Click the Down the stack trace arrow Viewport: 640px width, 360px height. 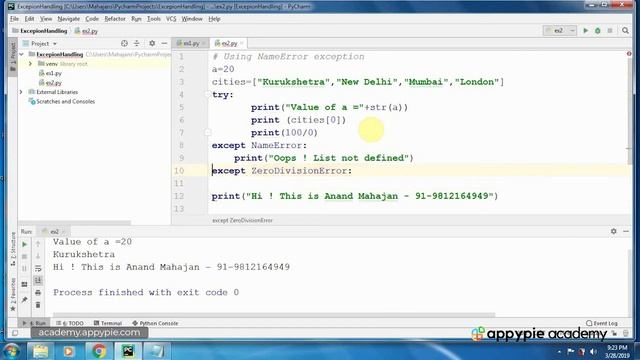pyautogui.click(x=38, y=256)
